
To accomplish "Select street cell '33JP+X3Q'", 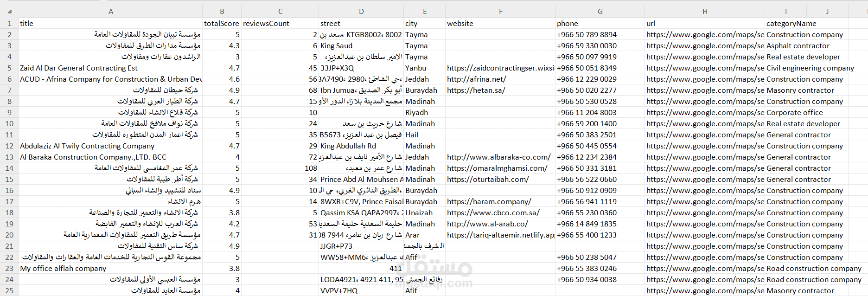I will tap(361, 68).
